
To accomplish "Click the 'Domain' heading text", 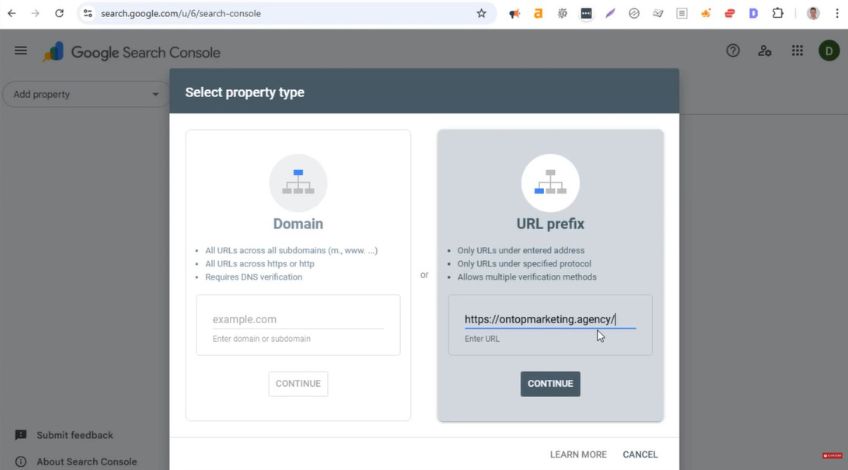I will pos(298,223).
